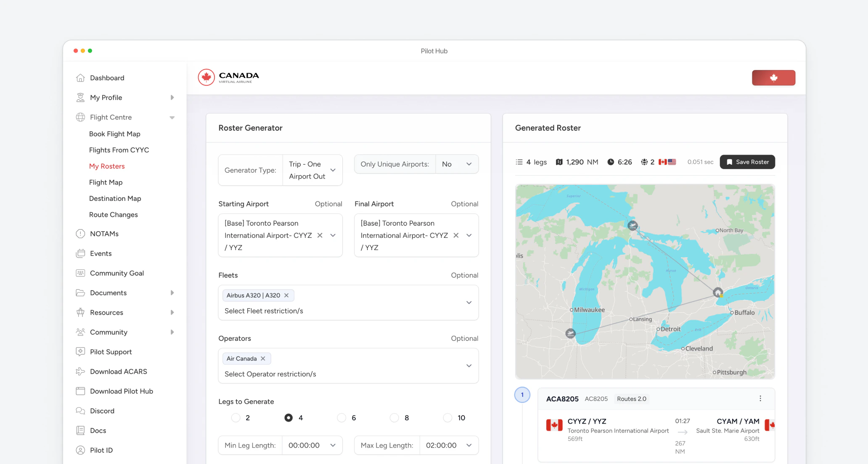Click the Canada Virtual Airline maple leaf logo
868x464 pixels.
pos(206,77)
